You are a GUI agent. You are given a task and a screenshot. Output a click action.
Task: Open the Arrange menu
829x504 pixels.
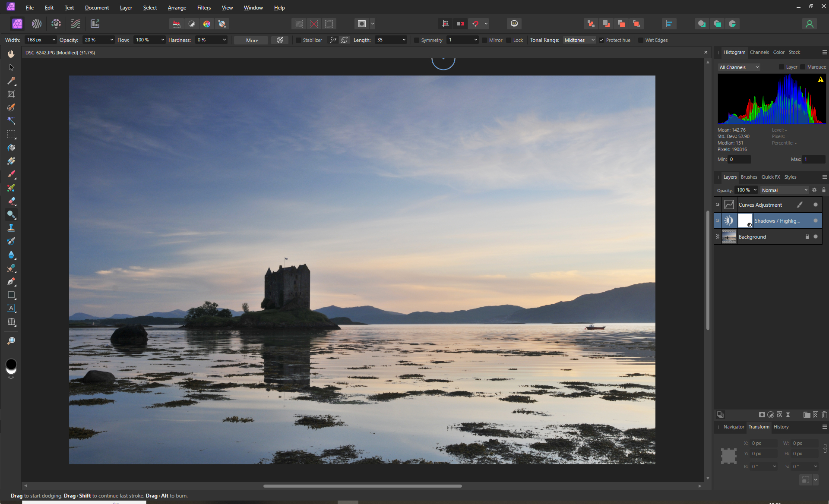pos(177,8)
